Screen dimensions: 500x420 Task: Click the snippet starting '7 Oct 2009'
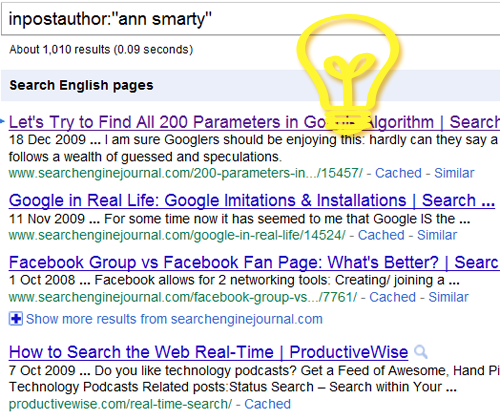tap(254, 379)
